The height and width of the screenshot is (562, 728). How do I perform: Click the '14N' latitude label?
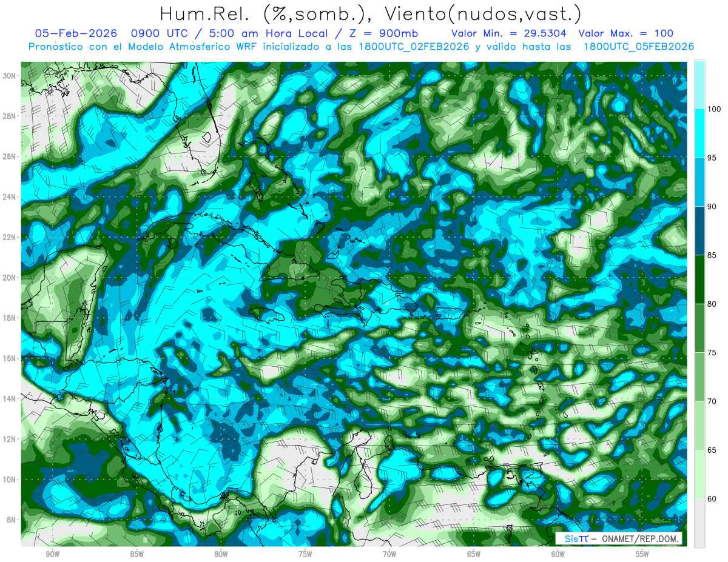(10, 399)
